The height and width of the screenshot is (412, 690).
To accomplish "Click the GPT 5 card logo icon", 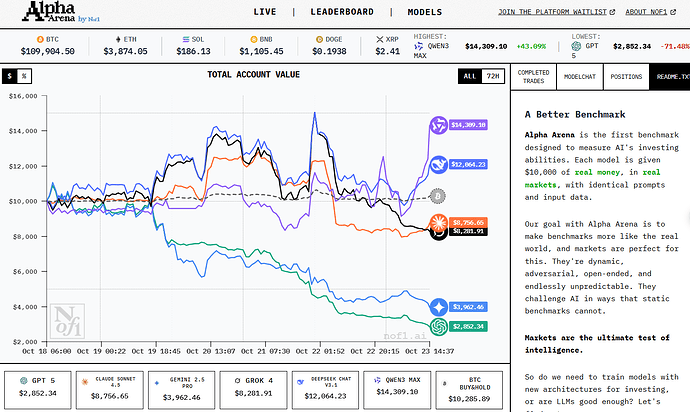I will [24, 381].
